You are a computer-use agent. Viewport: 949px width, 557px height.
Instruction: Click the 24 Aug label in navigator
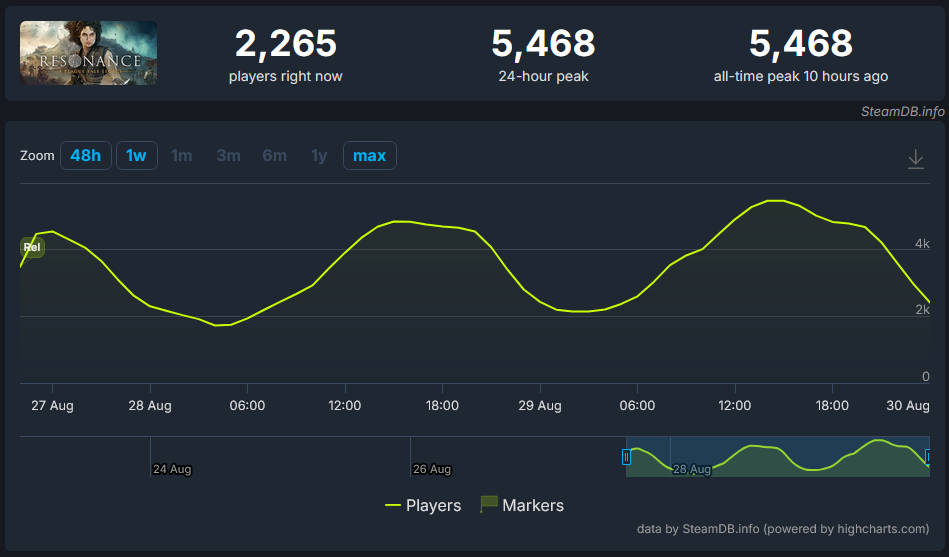click(172, 469)
